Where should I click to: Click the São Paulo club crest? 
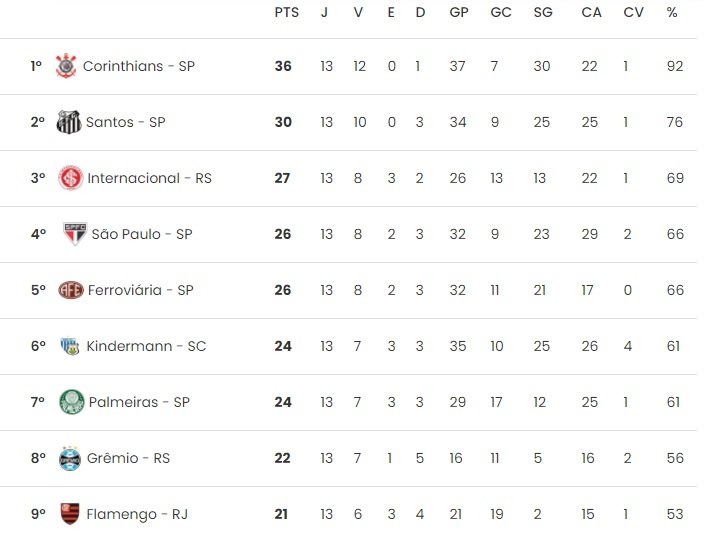(x=75, y=234)
